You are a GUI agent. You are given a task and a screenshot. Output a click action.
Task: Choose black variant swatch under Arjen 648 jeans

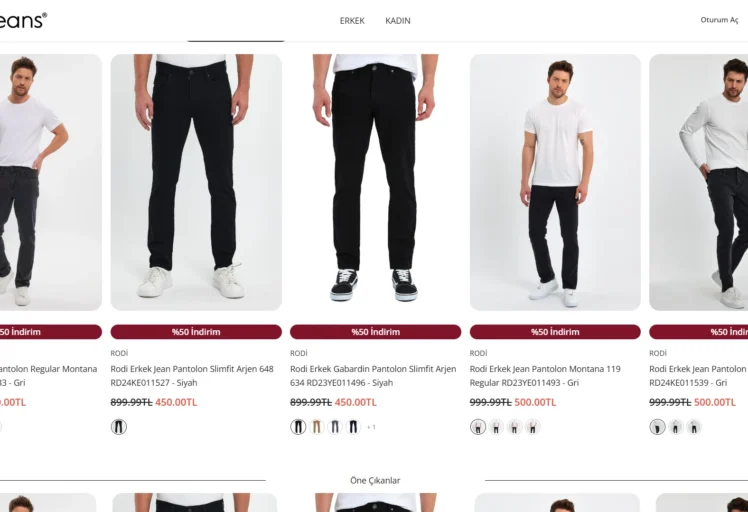pyautogui.click(x=119, y=427)
